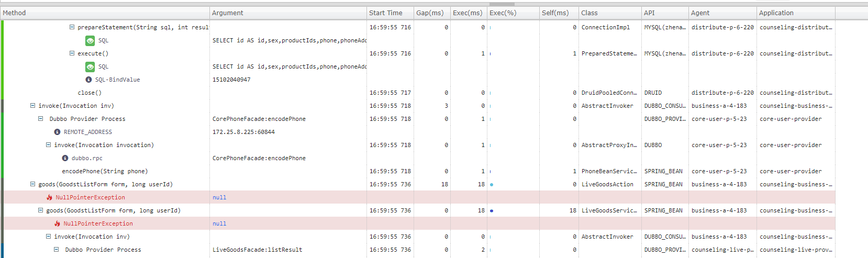
Task: Collapse the execute() node
Action: pos(72,53)
